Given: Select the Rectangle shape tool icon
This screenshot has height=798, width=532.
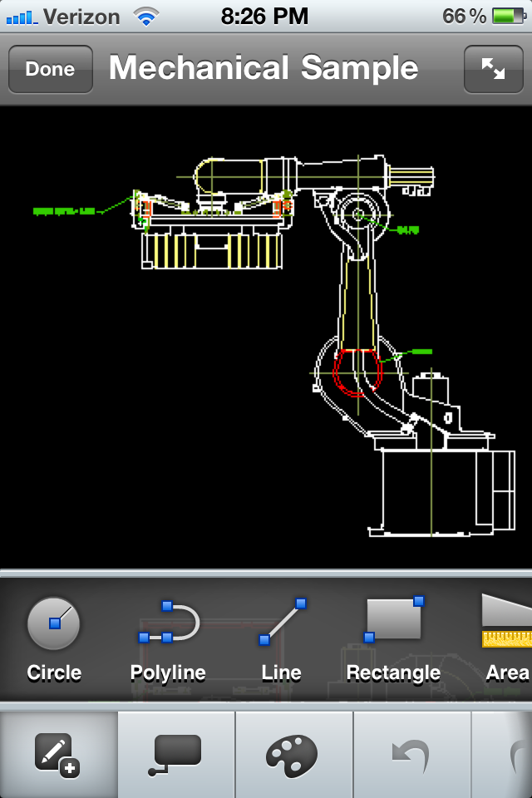Looking at the screenshot, I should pyautogui.click(x=394, y=619).
